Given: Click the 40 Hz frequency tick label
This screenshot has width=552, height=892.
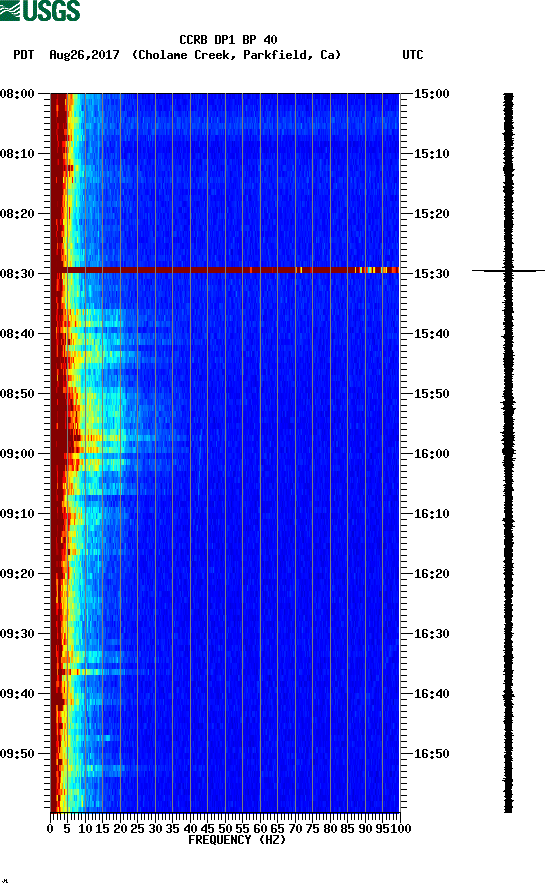Looking at the screenshot, I should (x=190, y=829).
